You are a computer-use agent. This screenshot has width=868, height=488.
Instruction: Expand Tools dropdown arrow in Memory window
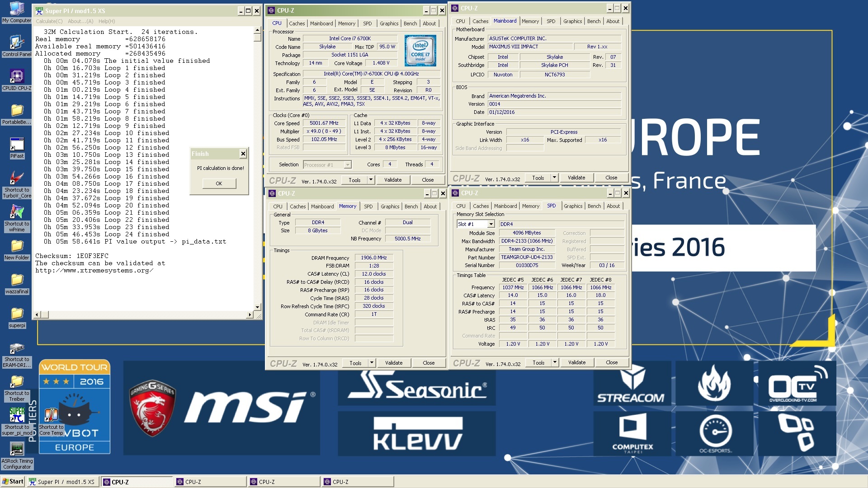(372, 363)
